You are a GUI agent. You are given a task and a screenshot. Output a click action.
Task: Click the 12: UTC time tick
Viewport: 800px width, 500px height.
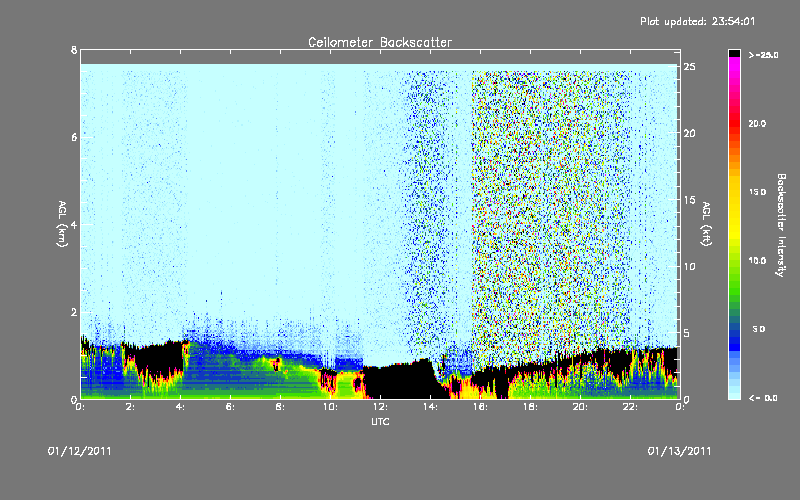coord(380,407)
